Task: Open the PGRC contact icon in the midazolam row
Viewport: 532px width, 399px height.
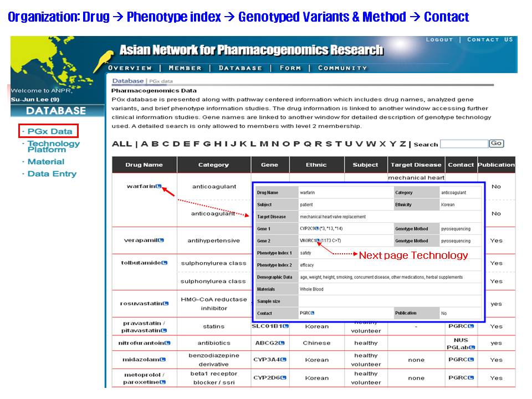Action: [x=471, y=360]
